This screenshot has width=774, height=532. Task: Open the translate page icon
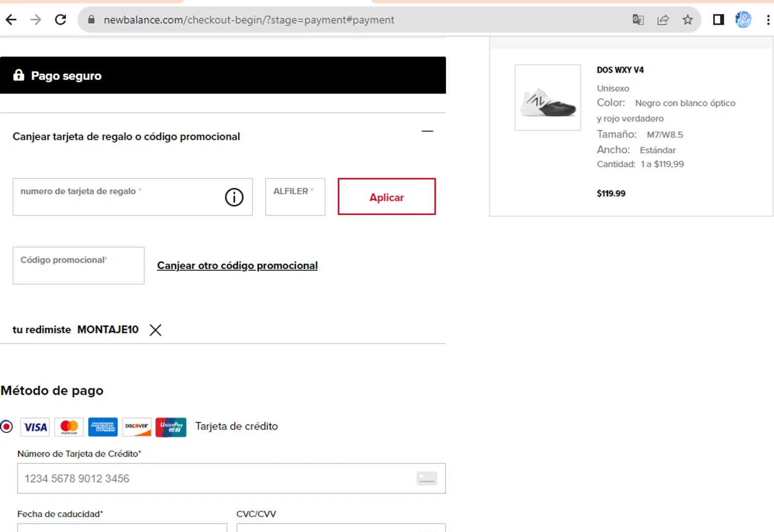tap(638, 20)
